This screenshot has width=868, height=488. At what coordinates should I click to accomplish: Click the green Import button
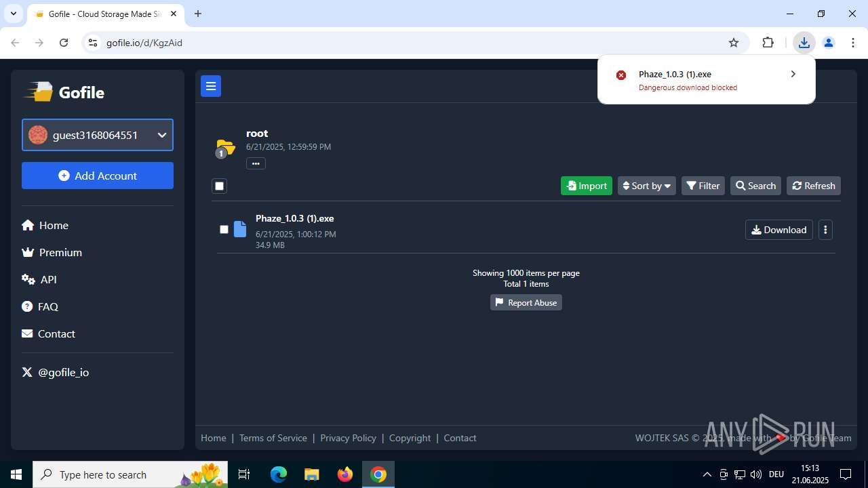coord(587,186)
